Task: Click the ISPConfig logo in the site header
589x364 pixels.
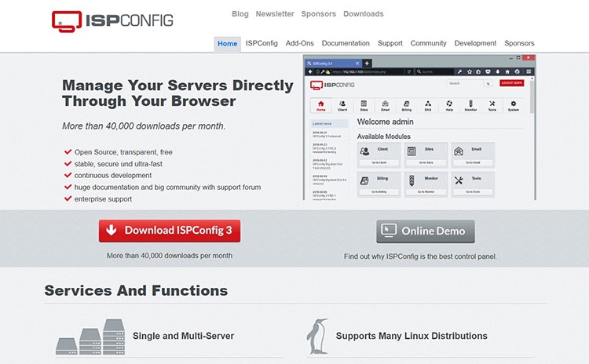Action: pos(112,20)
